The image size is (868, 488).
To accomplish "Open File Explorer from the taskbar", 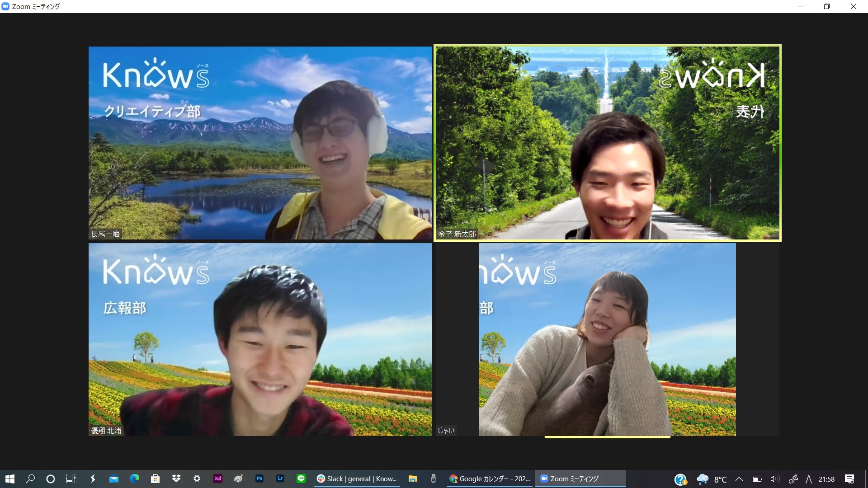I will [412, 479].
